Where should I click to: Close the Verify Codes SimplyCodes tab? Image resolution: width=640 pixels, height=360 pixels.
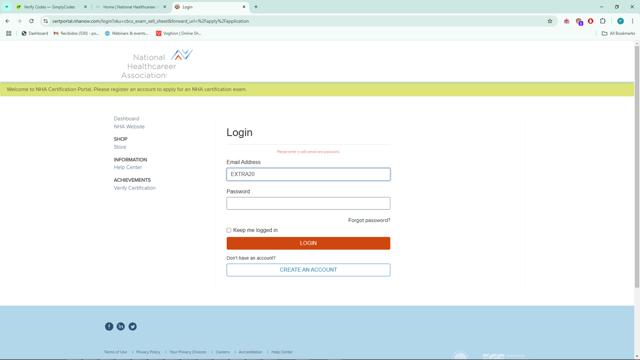(85, 7)
